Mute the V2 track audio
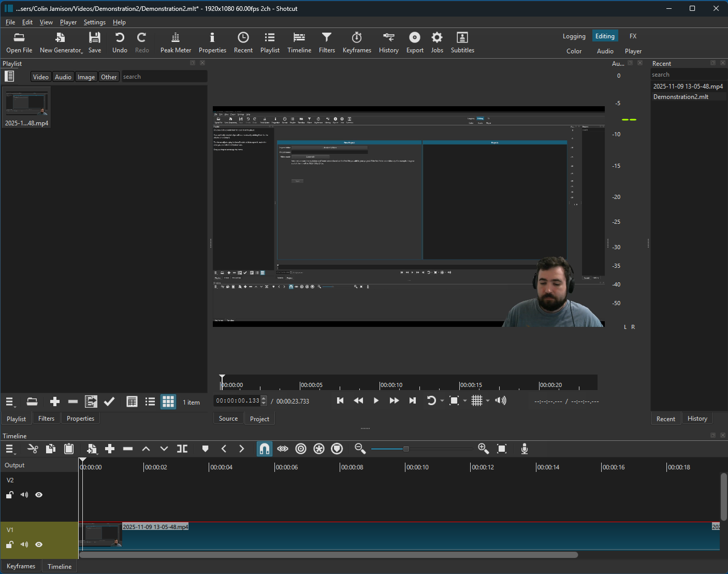728x574 pixels. point(24,495)
